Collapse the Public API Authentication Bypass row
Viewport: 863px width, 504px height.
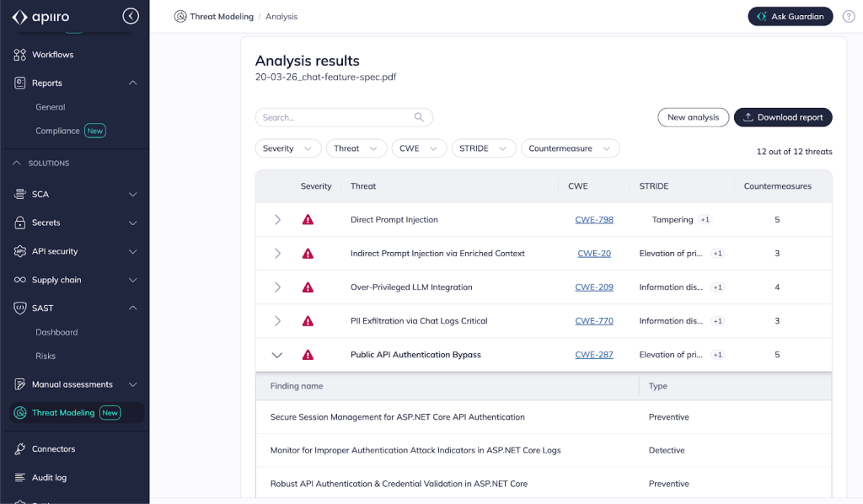click(x=277, y=355)
